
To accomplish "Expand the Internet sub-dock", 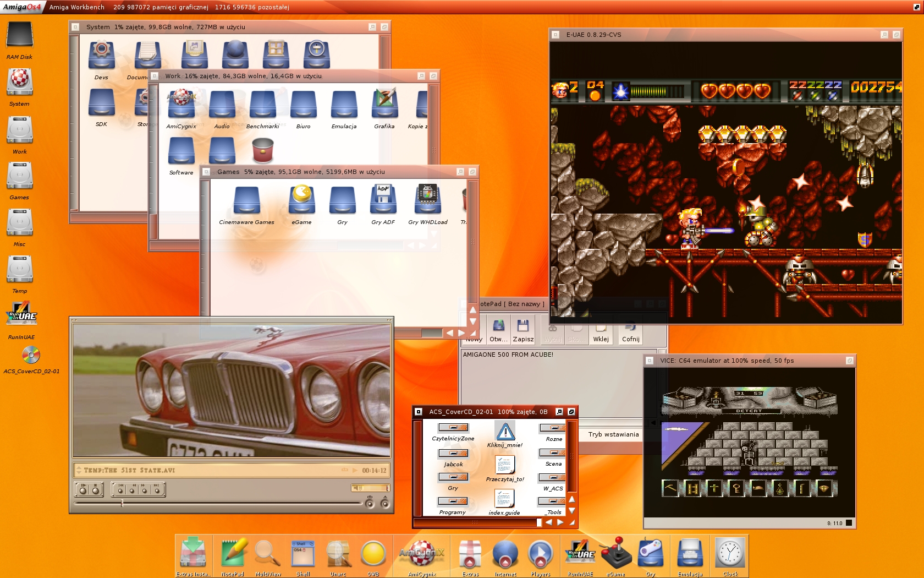I will [505, 554].
